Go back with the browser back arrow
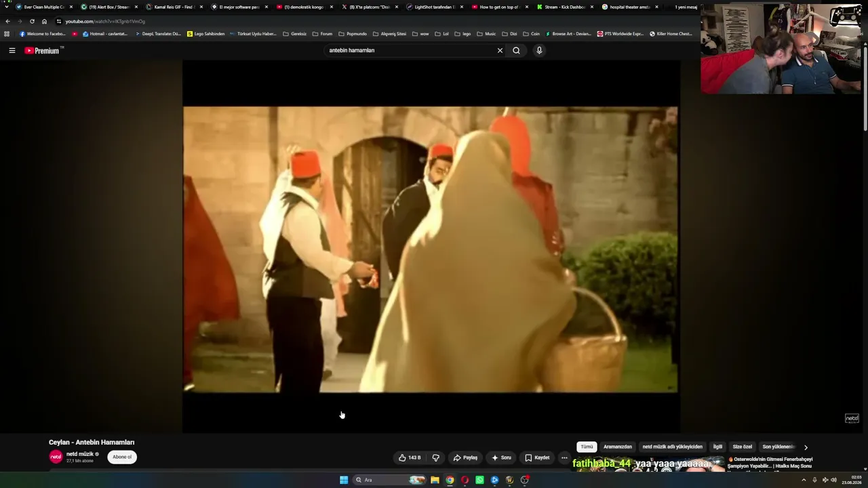The width and height of the screenshot is (868, 488). [x=7, y=21]
